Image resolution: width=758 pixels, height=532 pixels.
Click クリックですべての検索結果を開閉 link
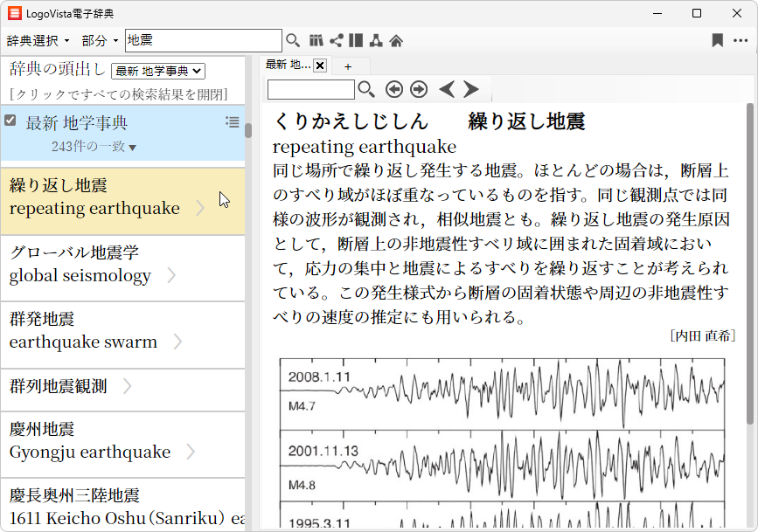pos(119,94)
